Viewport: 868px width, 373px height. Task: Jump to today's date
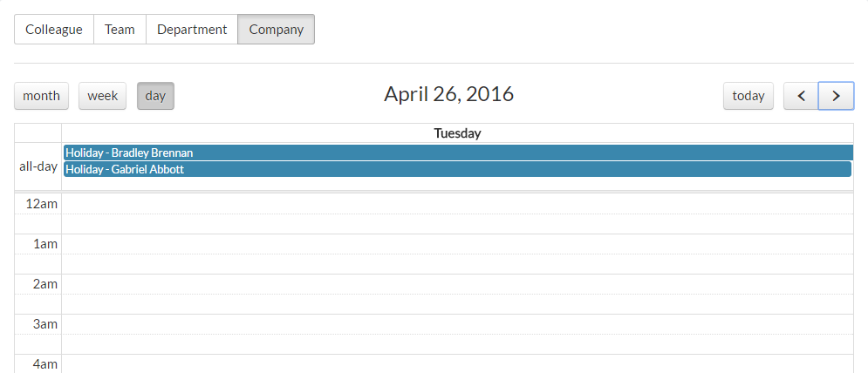[x=748, y=96]
